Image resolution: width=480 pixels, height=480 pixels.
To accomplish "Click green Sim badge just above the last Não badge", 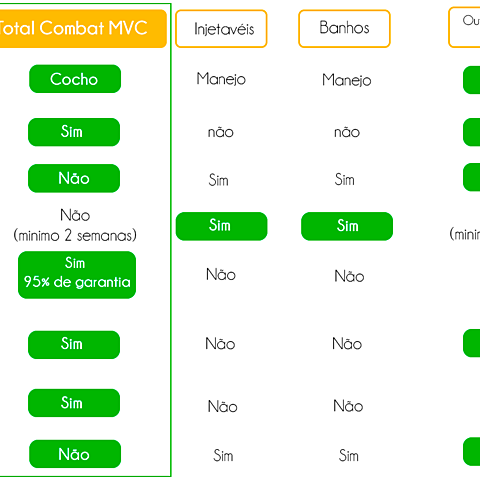I will pyautogui.click(x=74, y=403).
